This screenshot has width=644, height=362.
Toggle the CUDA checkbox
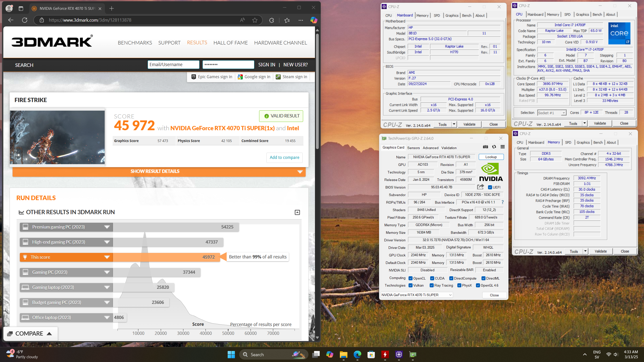pos(432,278)
